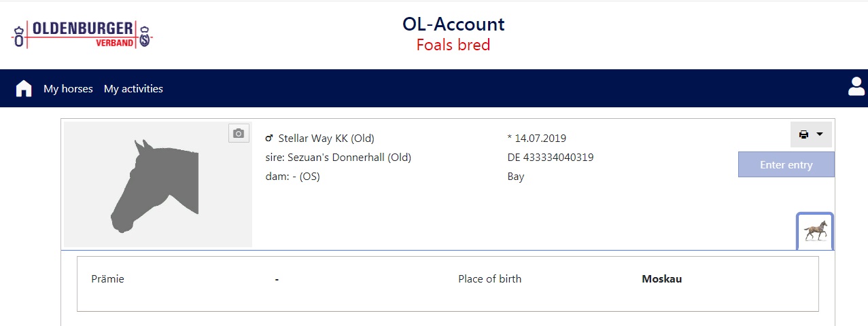The height and width of the screenshot is (326, 868).
Task: Go to the home icon
Action: click(x=24, y=88)
